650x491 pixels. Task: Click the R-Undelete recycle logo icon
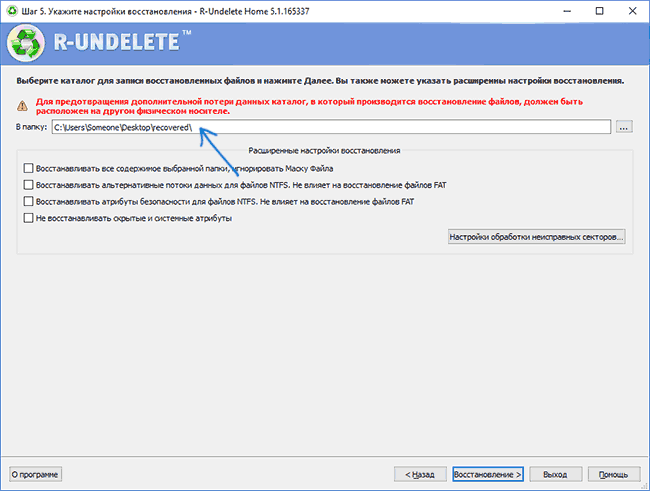click(x=26, y=43)
